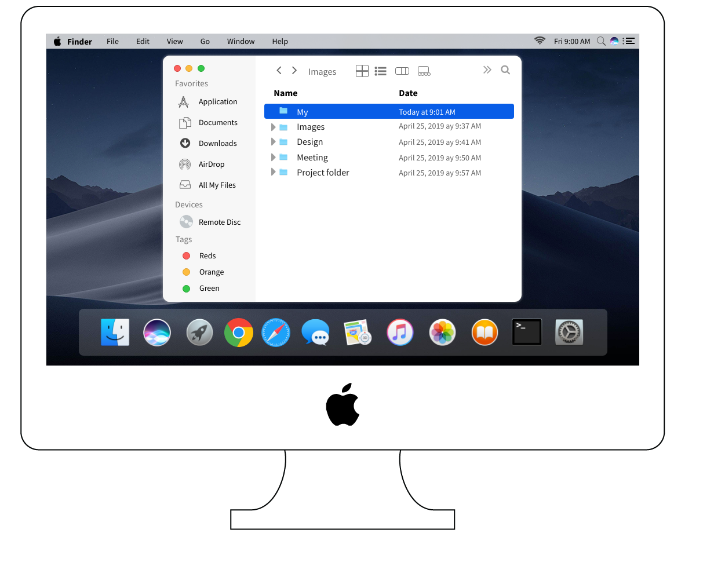Viewport: 703px width, 588px height.
Task: Open System Preferences from the Dock
Action: coord(569,332)
